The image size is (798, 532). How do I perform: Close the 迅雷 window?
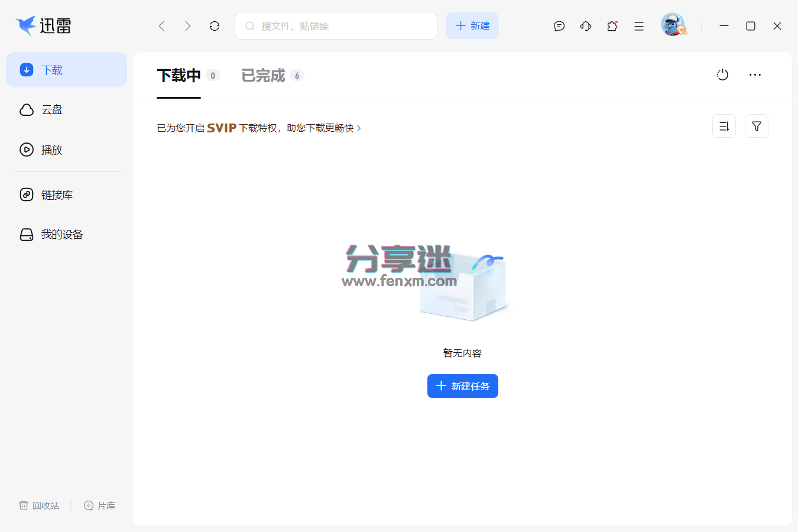(777, 26)
